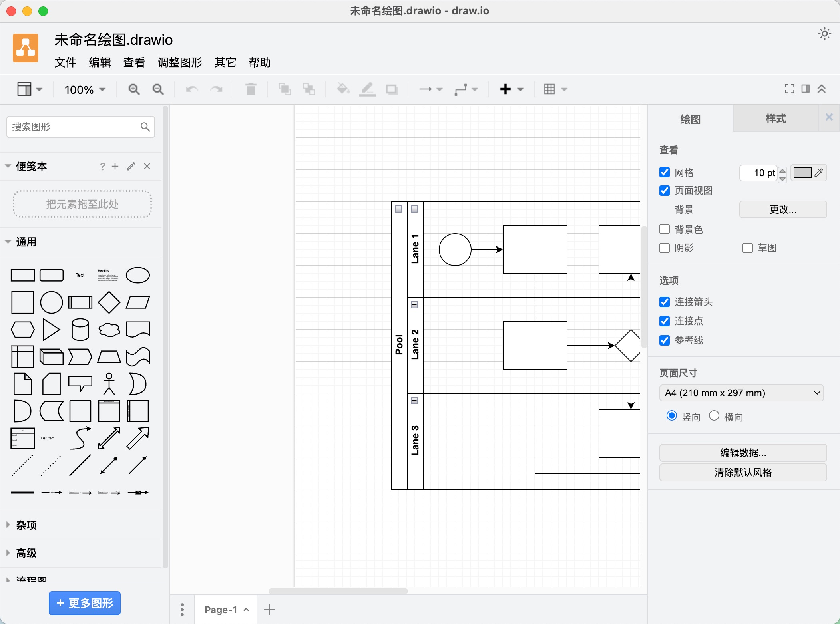Click the bring to front icon
The width and height of the screenshot is (840, 624).
click(285, 89)
